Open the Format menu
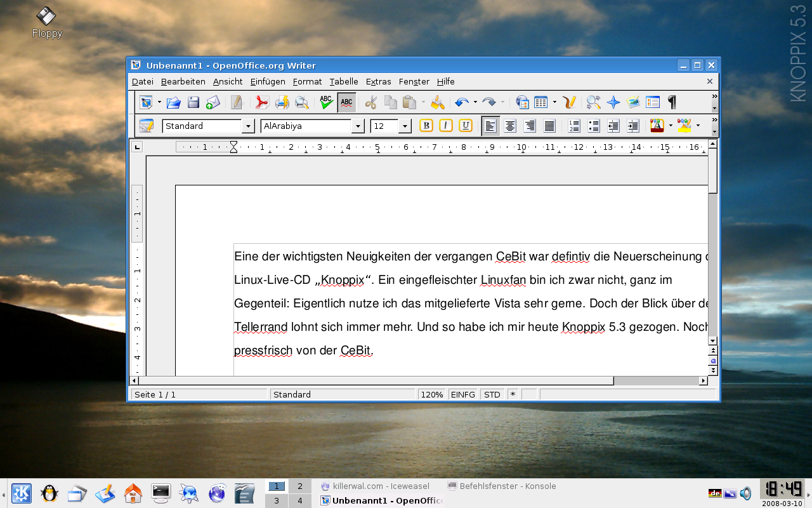 pos(307,81)
